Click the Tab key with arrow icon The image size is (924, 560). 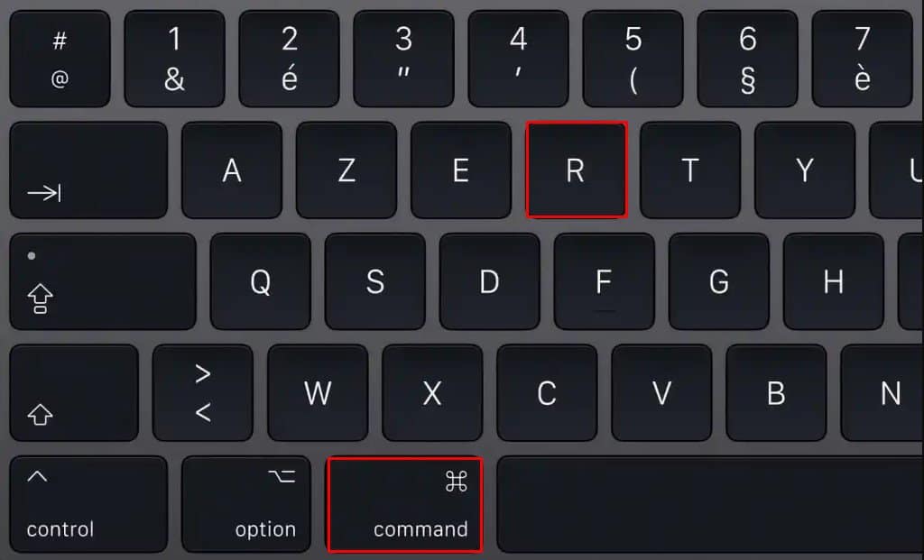(x=88, y=170)
